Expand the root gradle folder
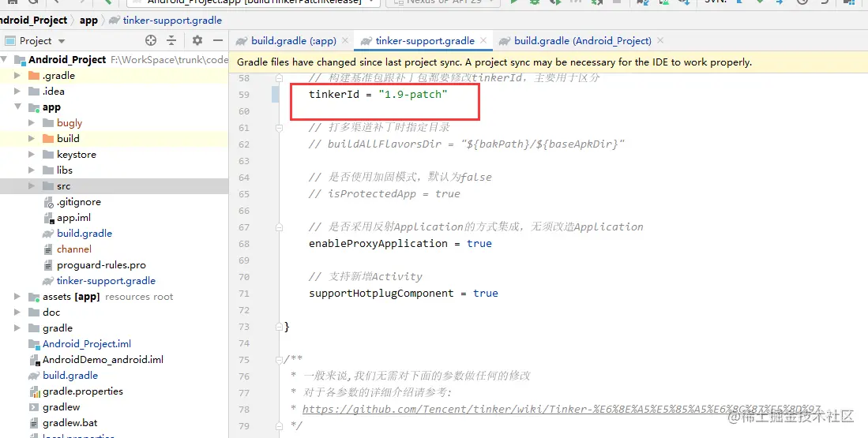Screen dimensions: 868x438 (x=17, y=328)
